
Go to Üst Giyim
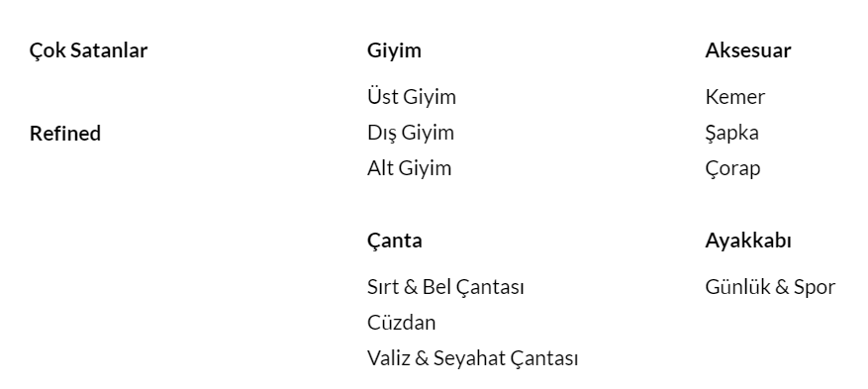pyautogui.click(x=412, y=97)
